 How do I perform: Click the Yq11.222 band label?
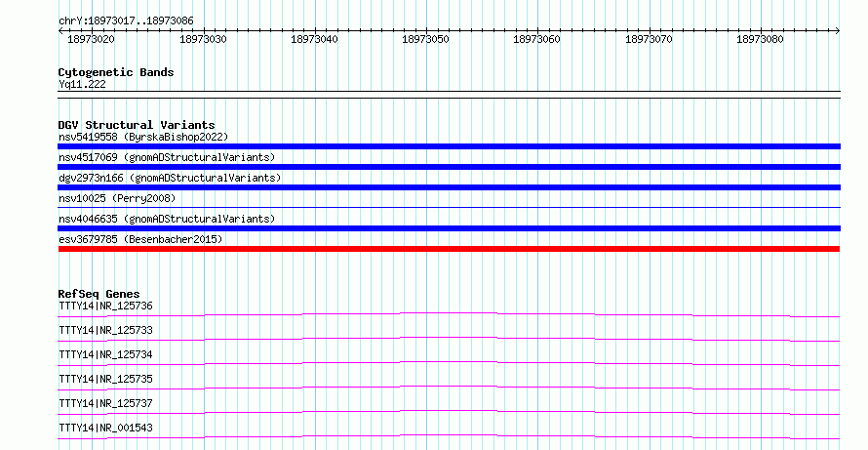[x=82, y=84]
